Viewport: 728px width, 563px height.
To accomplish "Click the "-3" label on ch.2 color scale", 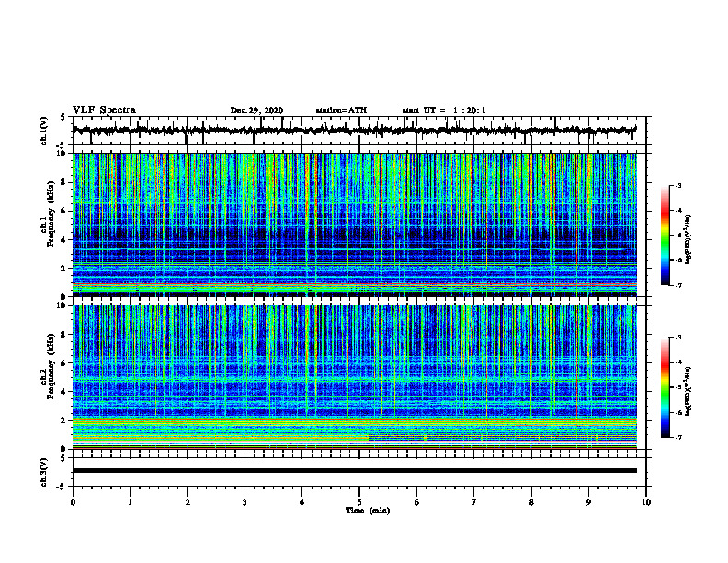I will click(x=678, y=338).
